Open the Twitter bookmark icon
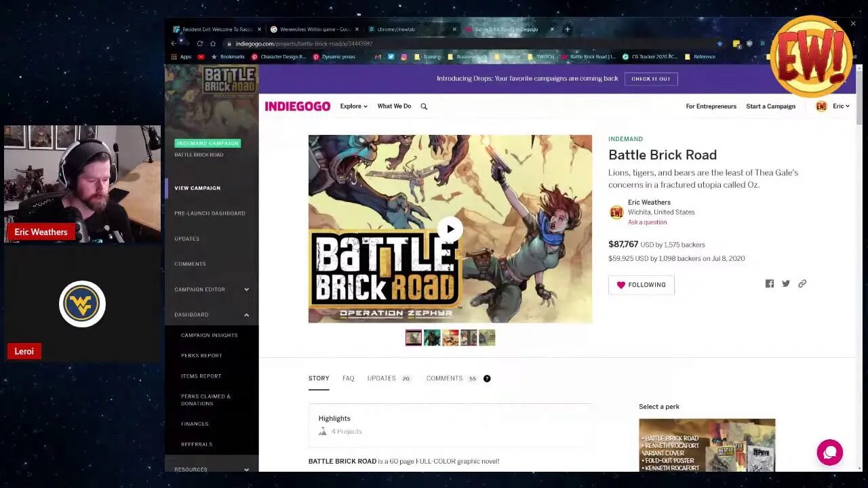The image size is (868, 488). [x=391, y=57]
